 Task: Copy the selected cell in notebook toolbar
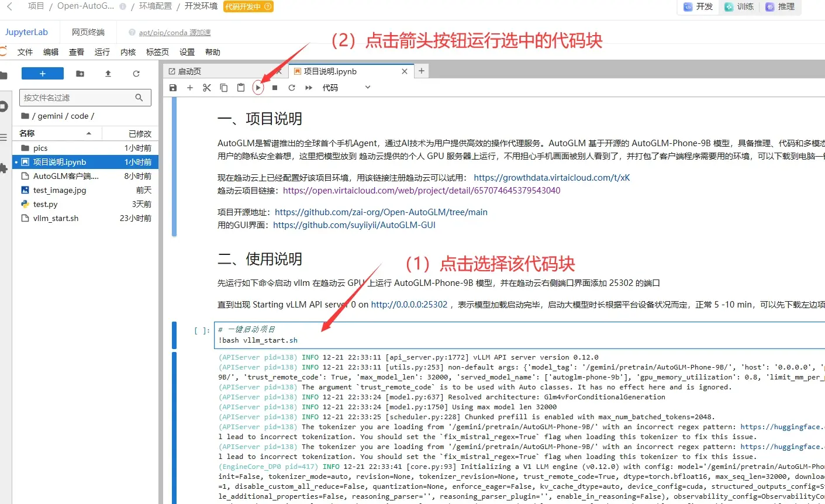pos(224,88)
